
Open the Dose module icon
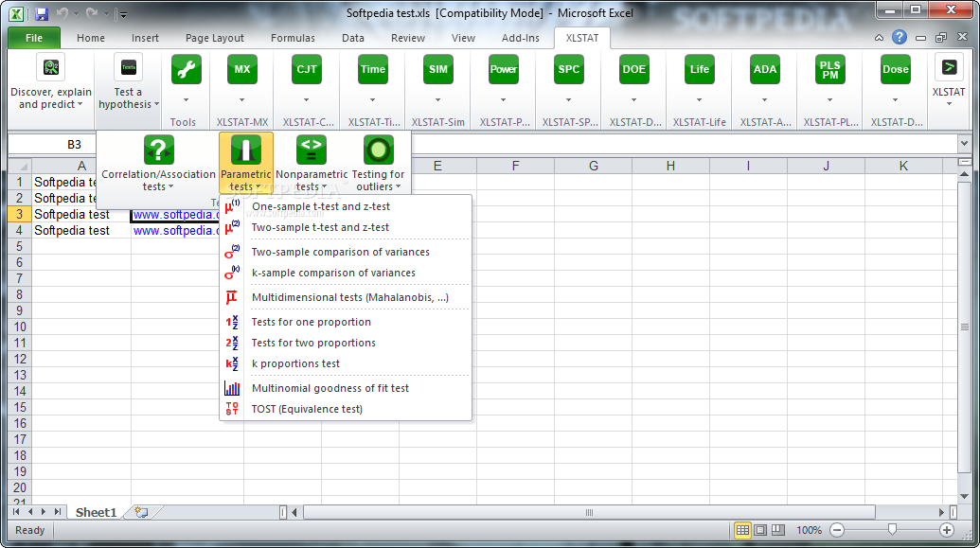pos(895,69)
